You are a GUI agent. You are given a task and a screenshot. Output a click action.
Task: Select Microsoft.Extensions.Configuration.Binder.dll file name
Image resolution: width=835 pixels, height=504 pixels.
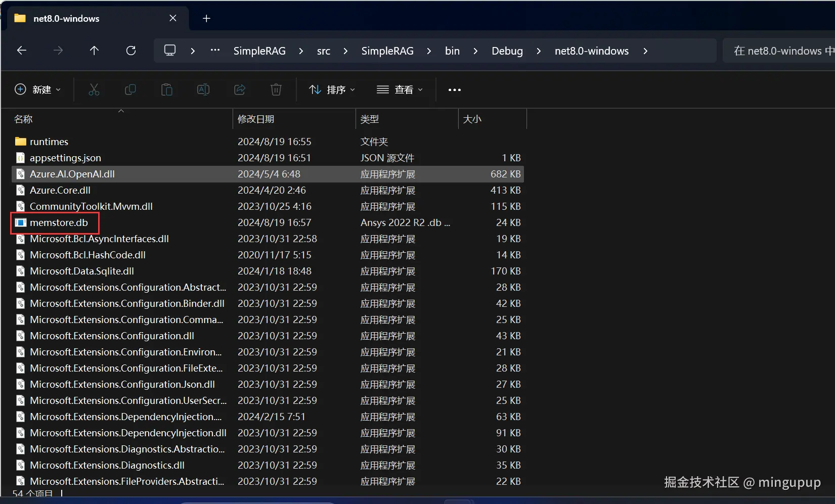coord(127,303)
